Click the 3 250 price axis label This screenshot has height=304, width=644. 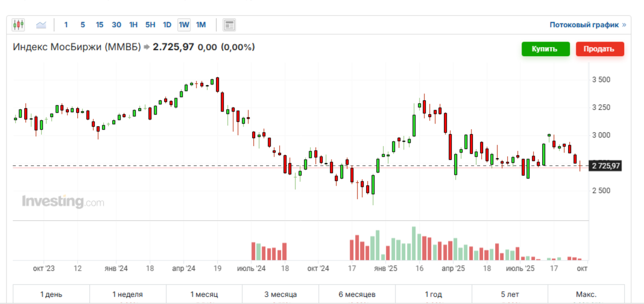(x=602, y=107)
